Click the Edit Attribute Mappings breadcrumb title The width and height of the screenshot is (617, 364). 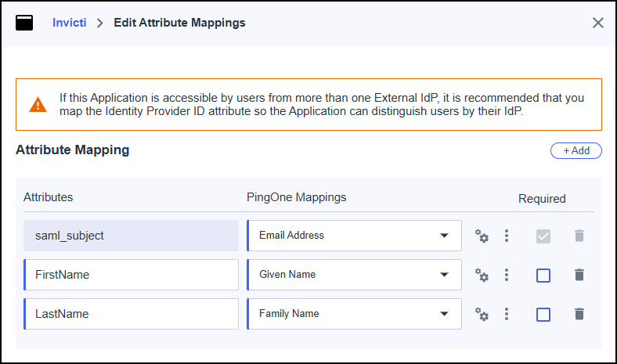(x=179, y=23)
